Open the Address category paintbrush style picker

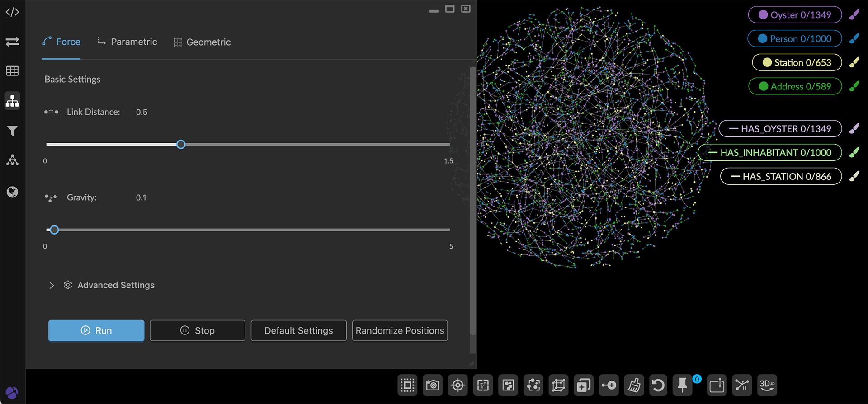point(854,86)
